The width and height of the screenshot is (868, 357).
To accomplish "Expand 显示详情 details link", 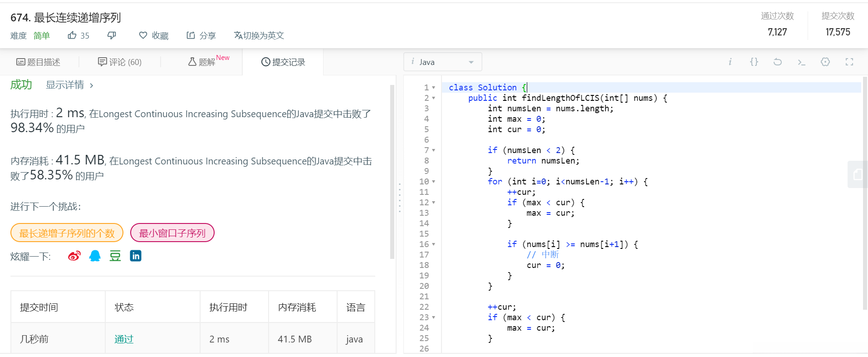I will click(x=69, y=85).
